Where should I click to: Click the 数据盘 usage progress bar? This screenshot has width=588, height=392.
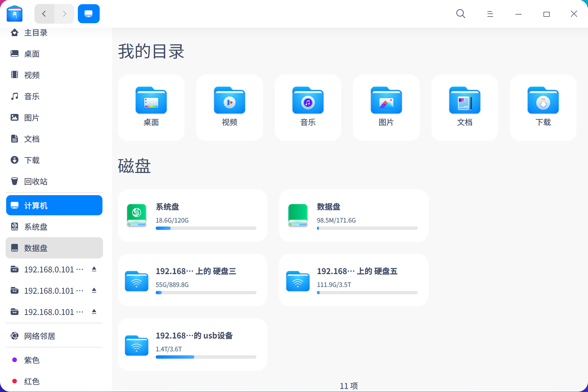tap(367, 228)
